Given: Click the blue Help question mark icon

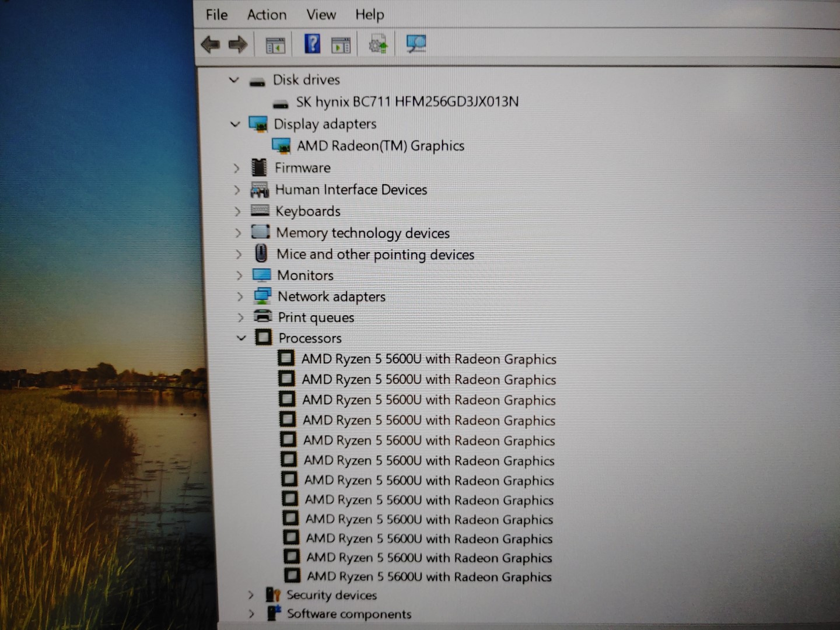Looking at the screenshot, I should (312, 44).
